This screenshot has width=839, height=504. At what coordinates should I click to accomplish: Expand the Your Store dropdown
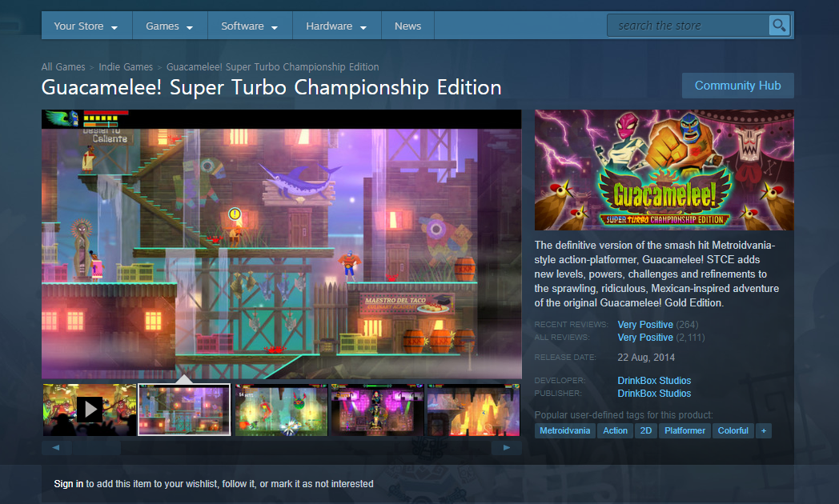[x=86, y=26]
